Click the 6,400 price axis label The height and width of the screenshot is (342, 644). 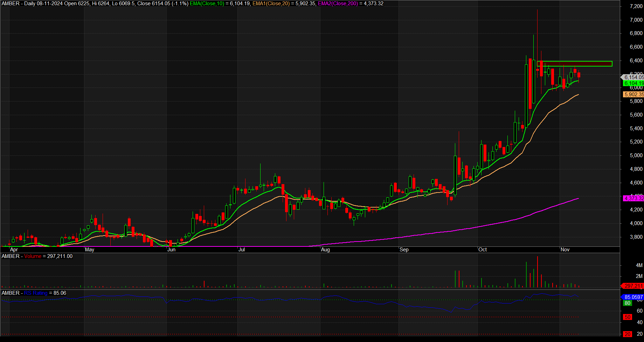[636, 61]
